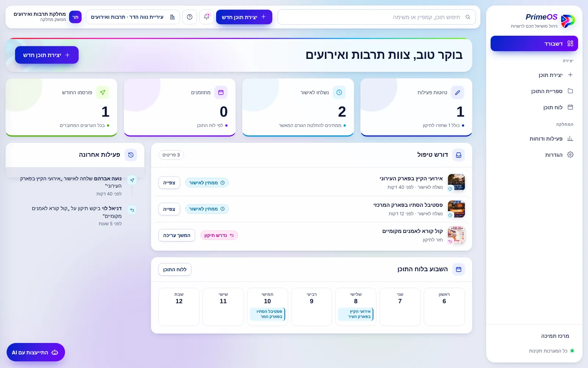This screenshot has width=588, height=368.
Task: Click the inbox icon beside דורש טיפול
Action: (x=459, y=155)
